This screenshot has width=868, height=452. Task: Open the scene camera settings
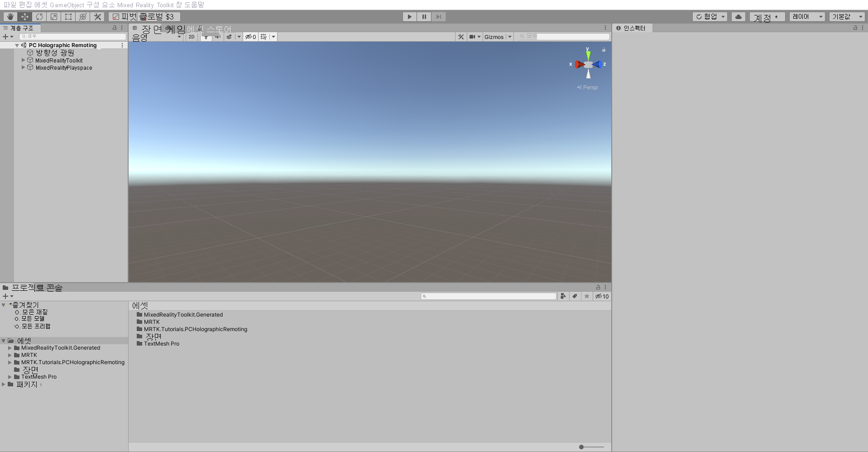pyautogui.click(x=475, y=37)
